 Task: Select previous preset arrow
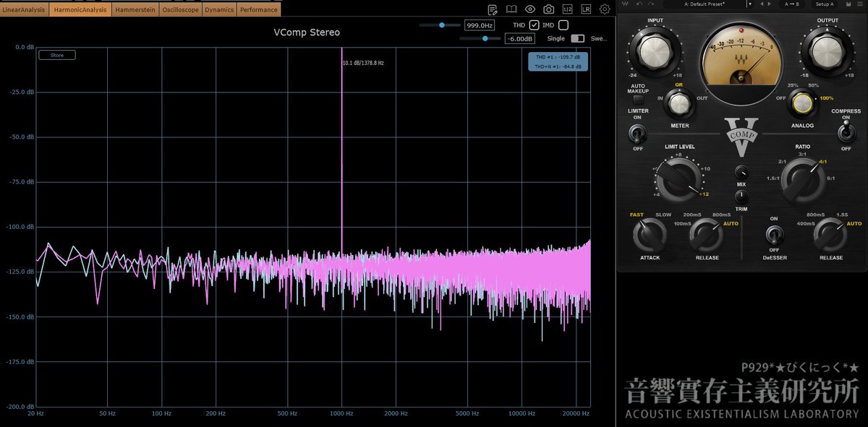[762, 4]
